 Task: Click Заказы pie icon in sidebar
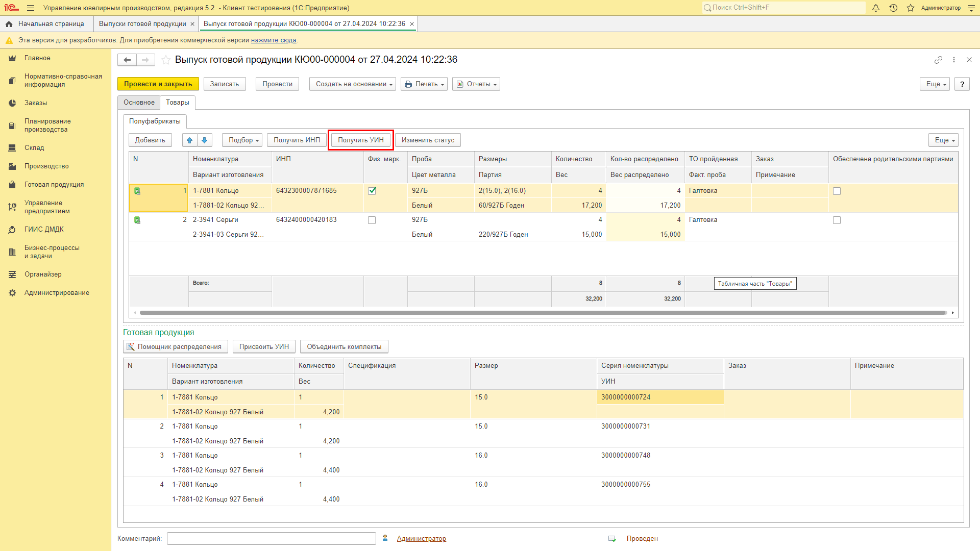(12, 103)
